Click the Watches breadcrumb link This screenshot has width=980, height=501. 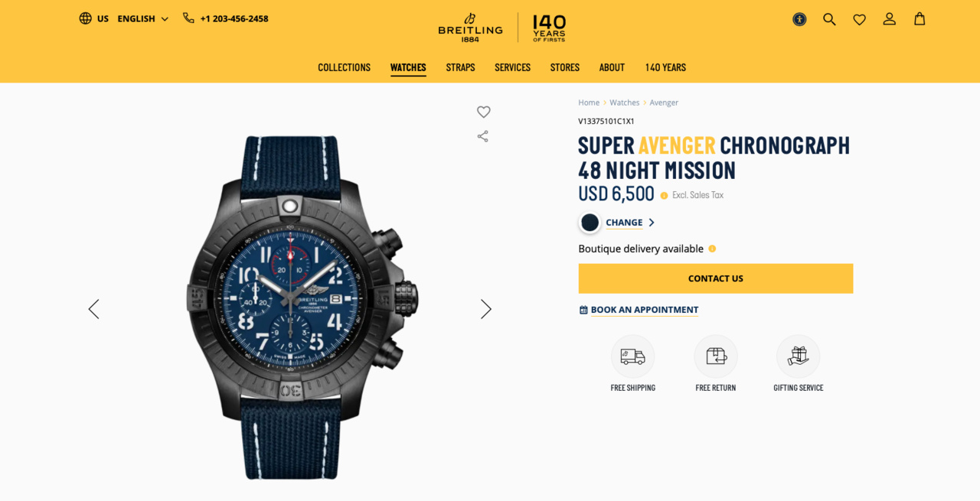624,102
